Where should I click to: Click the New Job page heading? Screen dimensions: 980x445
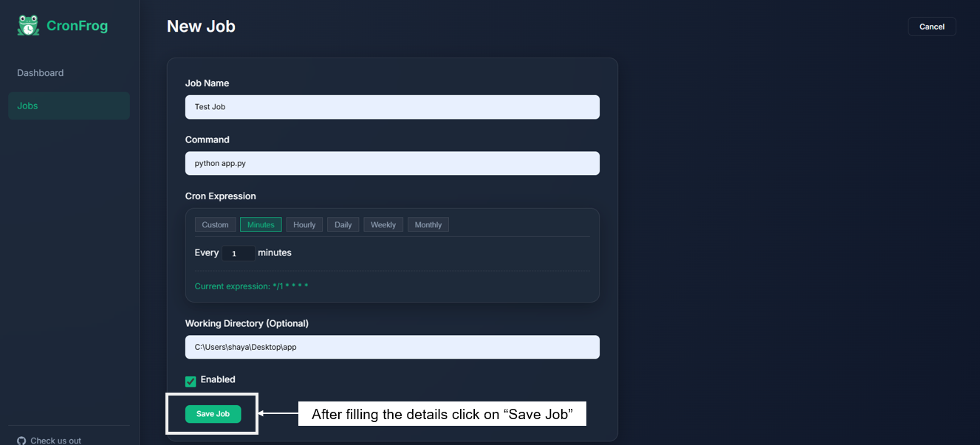pyautogui.click(x=201, y=27)
